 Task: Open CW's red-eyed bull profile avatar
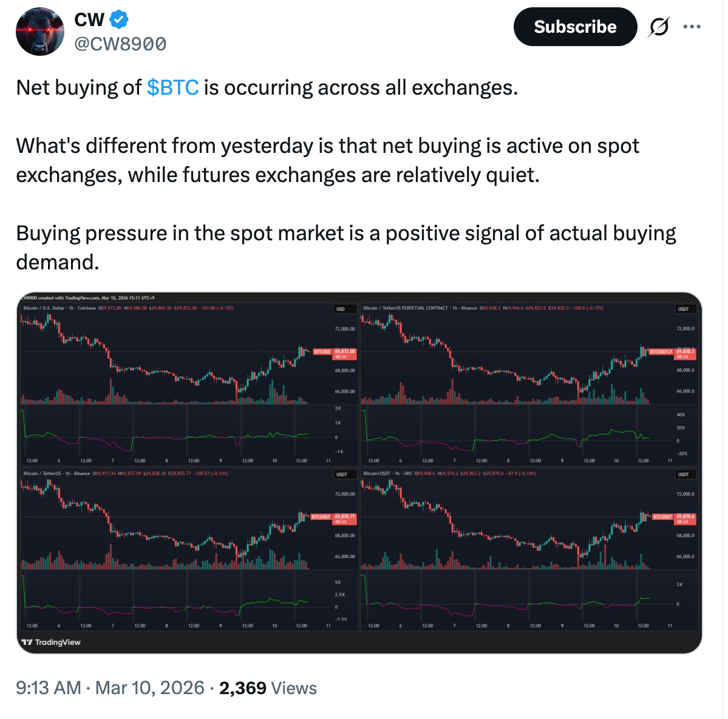coord(39,31)
